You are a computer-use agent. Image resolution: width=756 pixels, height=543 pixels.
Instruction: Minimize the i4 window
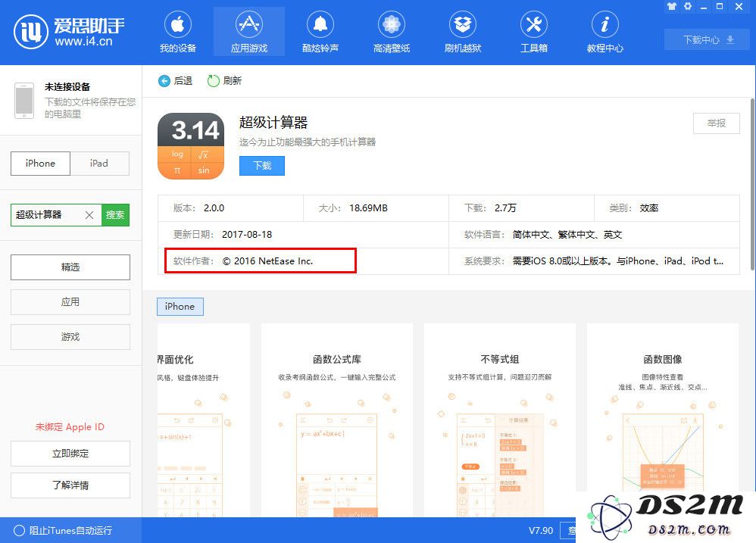pyautogui.click(x=704, y=7)
